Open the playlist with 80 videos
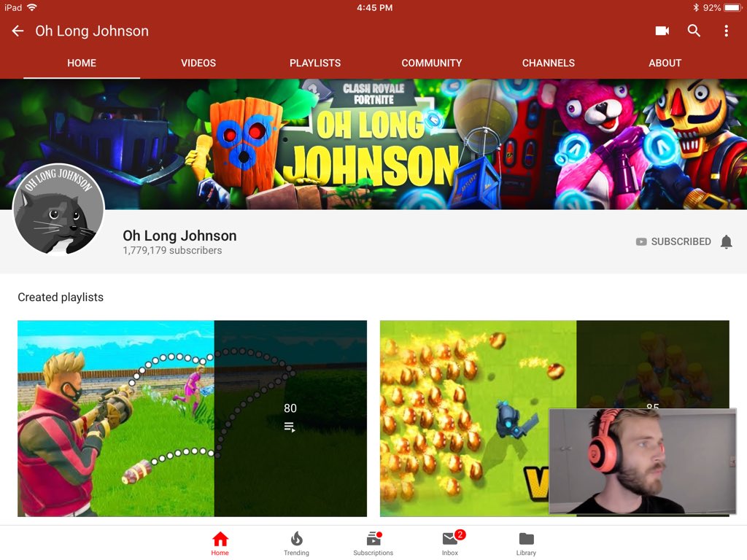The width and height of the screenshot is (747, 560). coord(192,419)
